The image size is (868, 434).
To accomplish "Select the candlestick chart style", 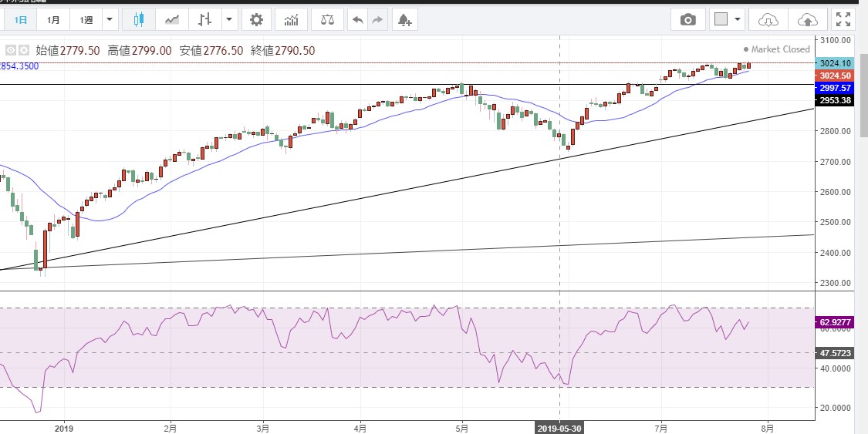I will coord(138,20).
